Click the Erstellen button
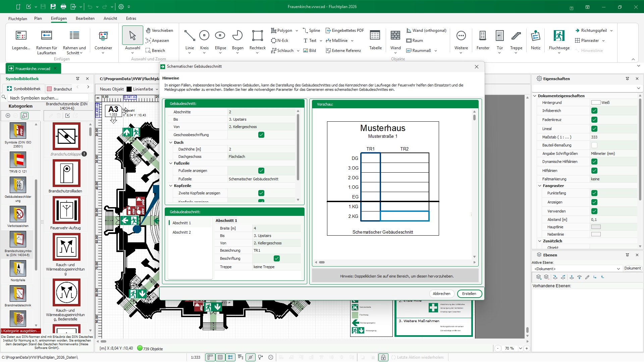644x362 pixels. click(469, 294)
